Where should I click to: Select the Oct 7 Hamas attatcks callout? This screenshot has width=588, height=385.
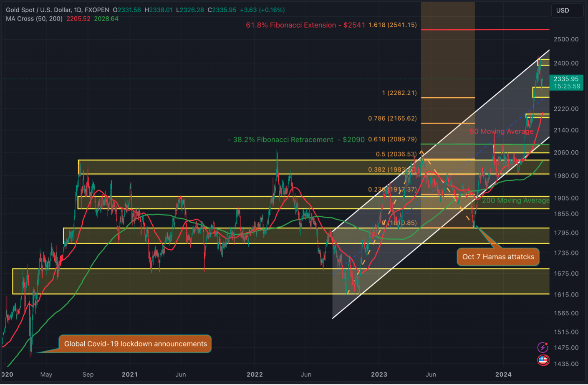pos(498,257)
